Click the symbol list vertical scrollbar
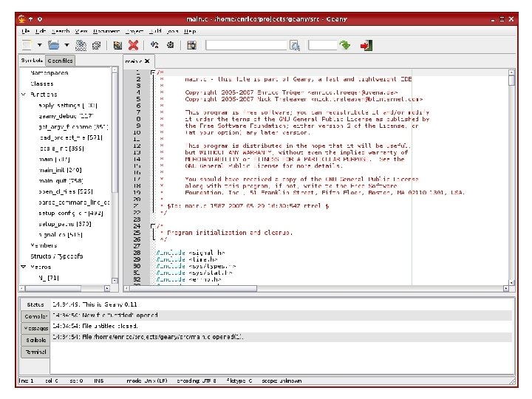The image size is (532, 399). (115, 132)
